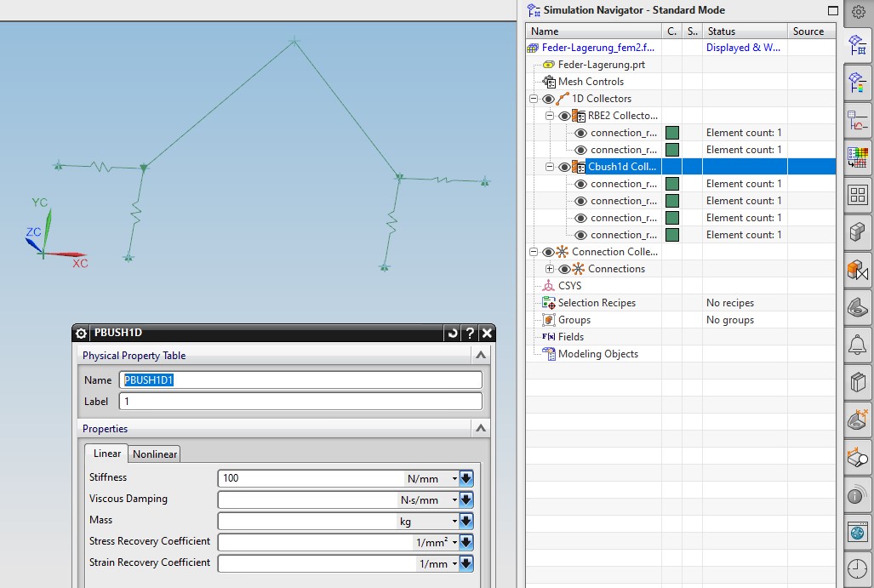Toggle visibility eye of Connections row
Image resolution: width=874 pixels, height=588 pixels.
pos(564,269)
